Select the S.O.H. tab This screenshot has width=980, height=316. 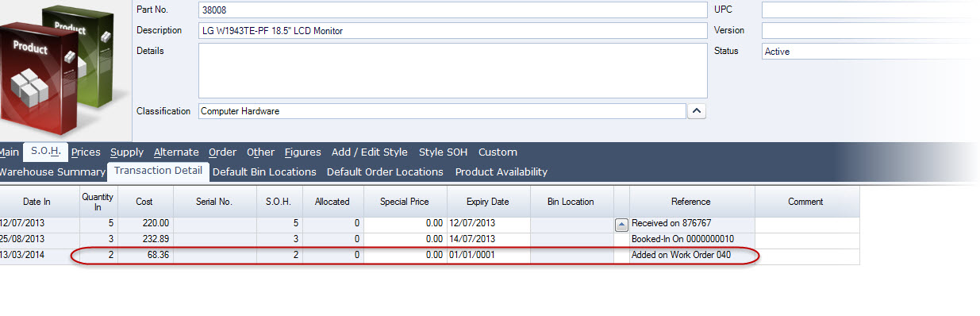point(46,152)
